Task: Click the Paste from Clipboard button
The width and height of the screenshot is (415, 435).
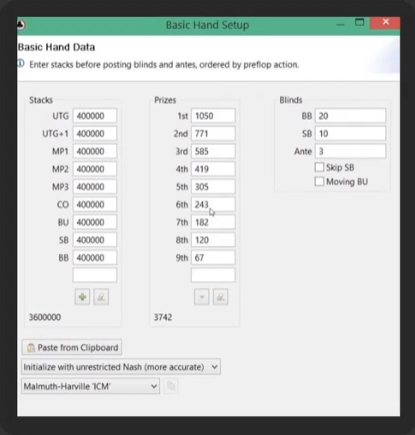Action: click(x=72, y=347)
